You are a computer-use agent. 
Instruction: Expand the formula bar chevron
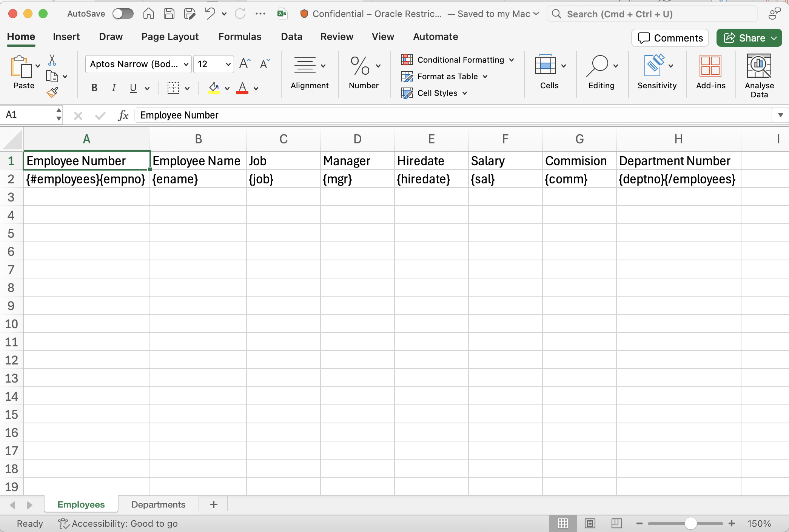(x=780, y=115)
